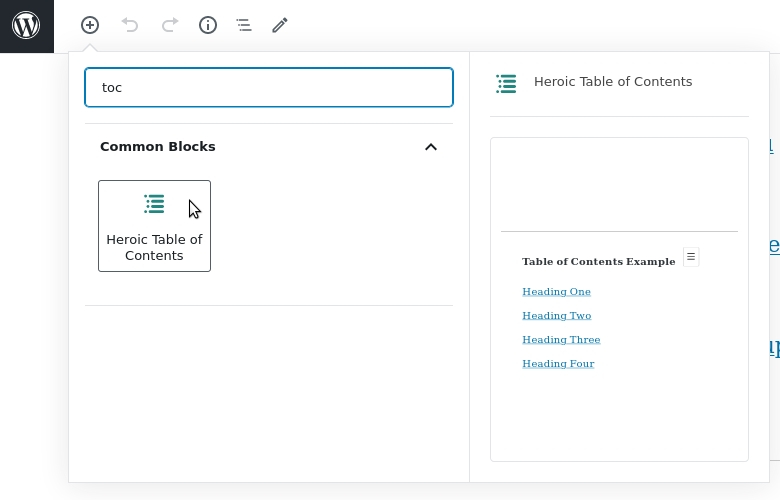The height and width of the screenshot is (500, 780).
Task: Open the Heading Three preview link
Action: (x=561, y=340)
